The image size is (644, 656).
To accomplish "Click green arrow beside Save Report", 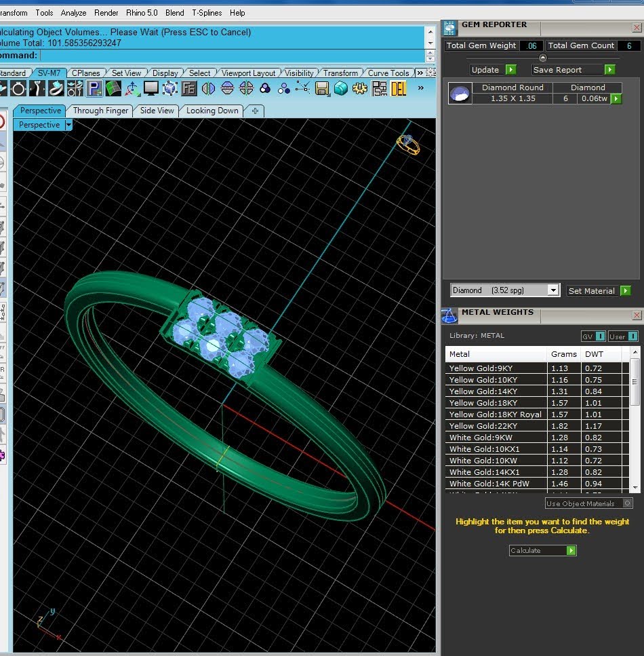I will tap(609, 69).
